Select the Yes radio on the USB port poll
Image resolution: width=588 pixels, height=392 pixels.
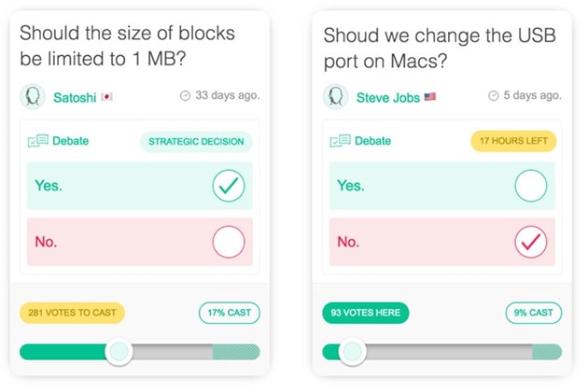[x=531, y=186]
